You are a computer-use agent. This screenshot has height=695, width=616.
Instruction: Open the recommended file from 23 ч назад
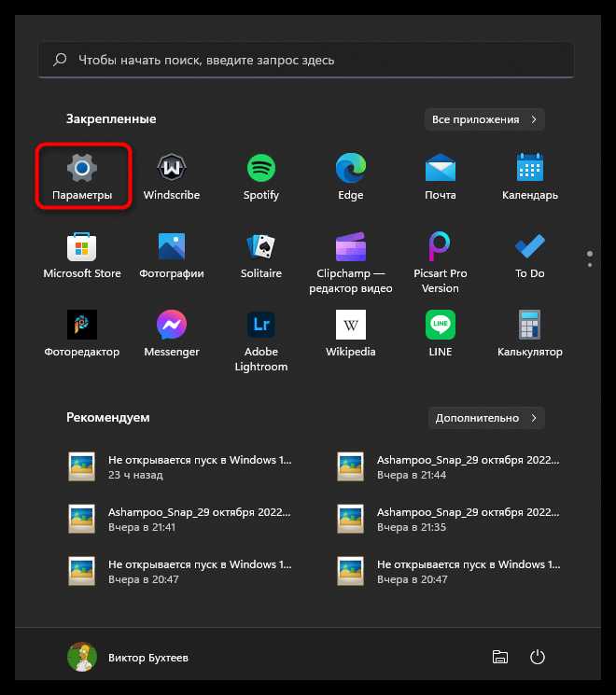(180, 466)
